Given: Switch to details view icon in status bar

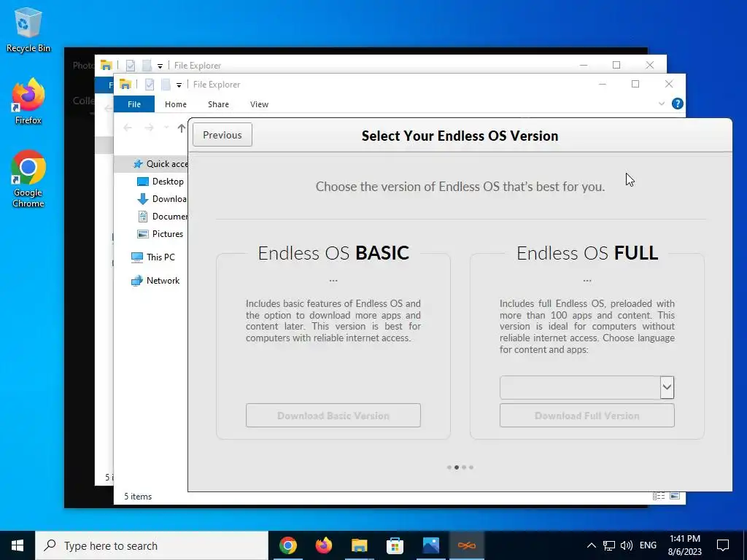Looking at the screenshot, I should pos(659,496).
